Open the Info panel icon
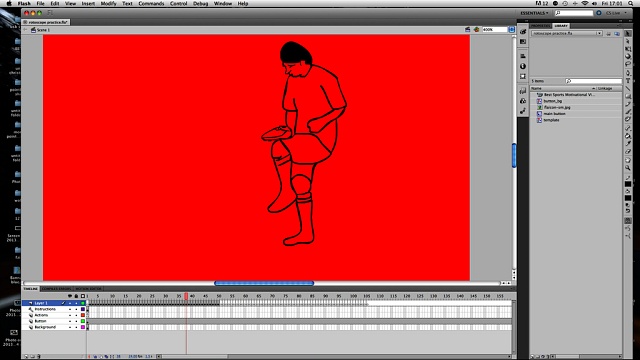This screenshot has width=640, height=360. [523, 66]
